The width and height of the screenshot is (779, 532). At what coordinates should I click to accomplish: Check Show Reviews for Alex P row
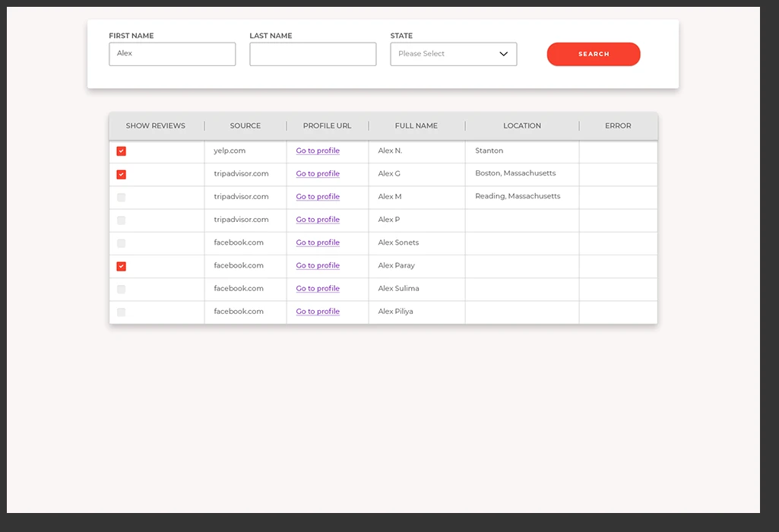point(122,220)
